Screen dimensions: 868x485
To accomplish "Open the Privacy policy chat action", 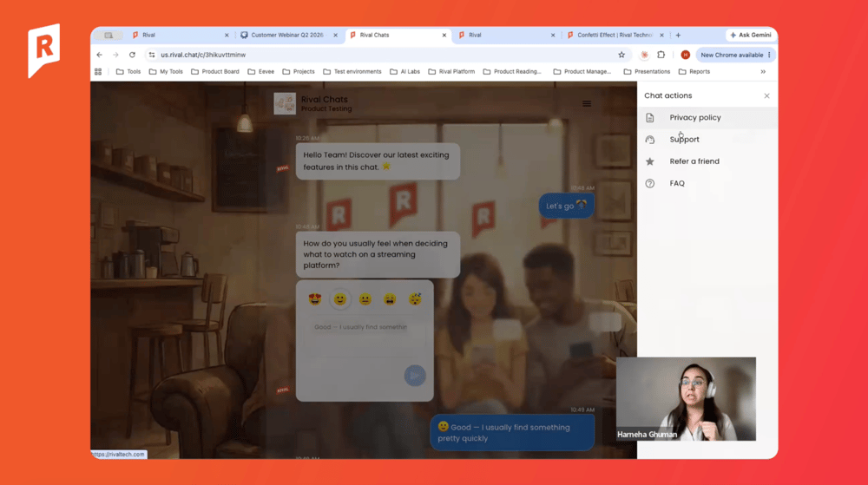I will tap(707, 117).
